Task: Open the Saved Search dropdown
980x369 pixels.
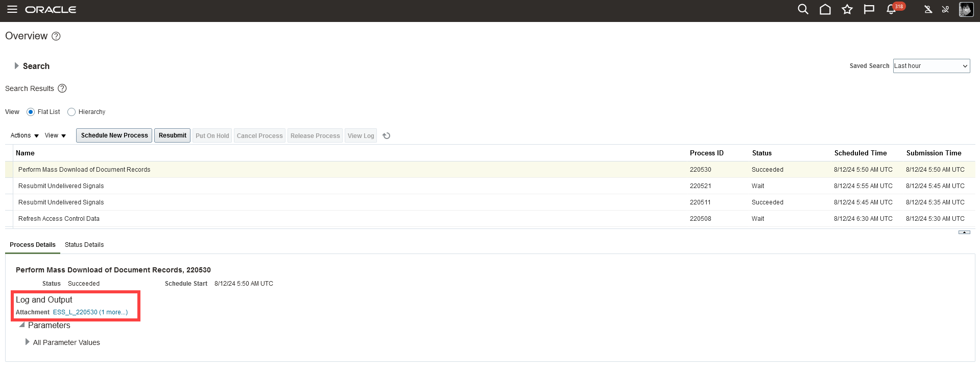Action: coord(931,66)
